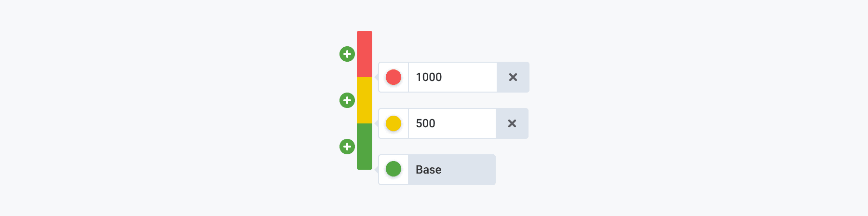This screenshot has height=216, width=868.
Task: Remove the 1000 threshold with its X
Action: 513,77
